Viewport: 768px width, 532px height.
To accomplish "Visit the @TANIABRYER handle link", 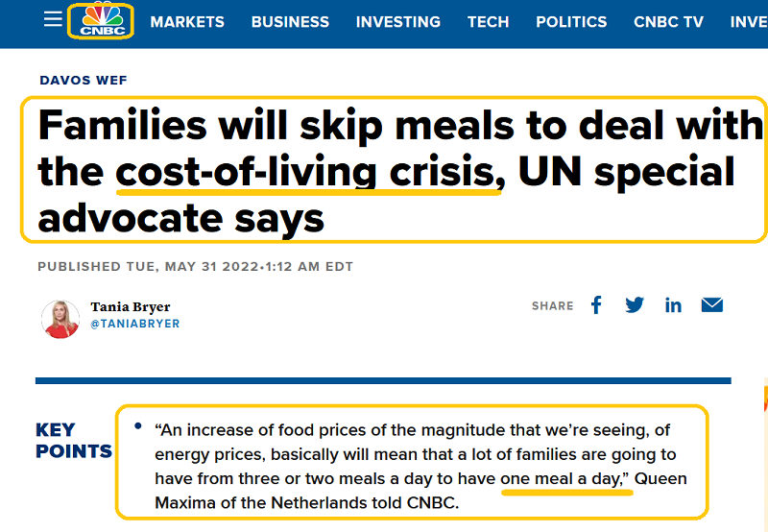I will (x=134, y=325).
